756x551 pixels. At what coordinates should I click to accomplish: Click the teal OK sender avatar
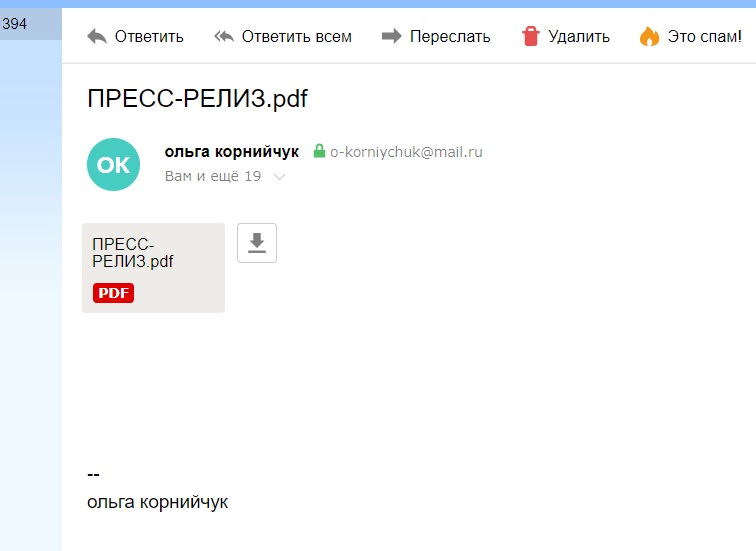tap(113, 164)
